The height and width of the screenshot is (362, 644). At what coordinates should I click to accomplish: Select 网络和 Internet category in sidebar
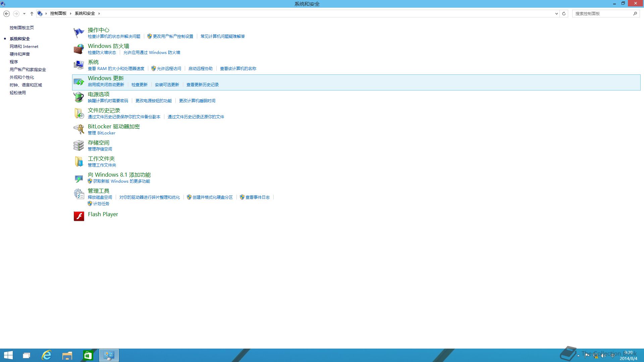24,46
